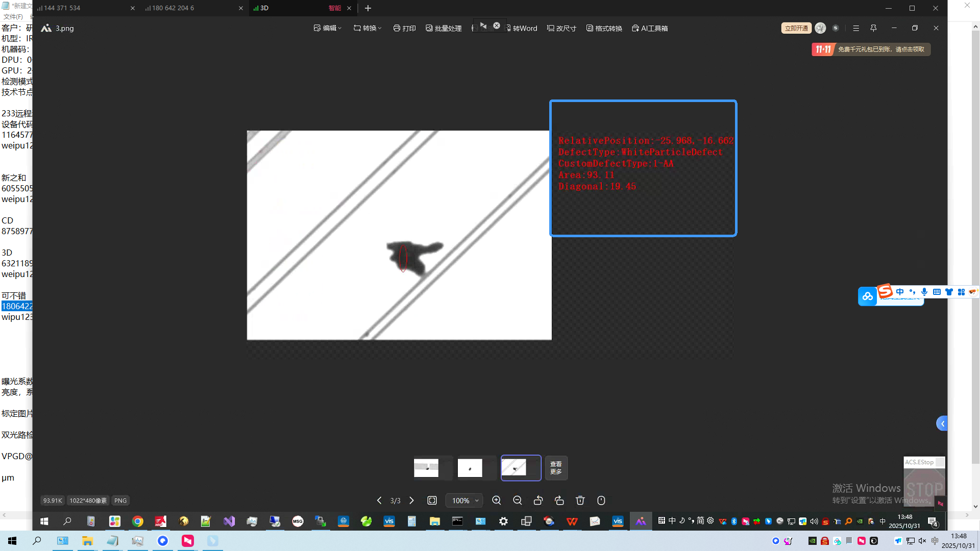
Task: Delete current image with trash icon
Action: tap(580, 500)
